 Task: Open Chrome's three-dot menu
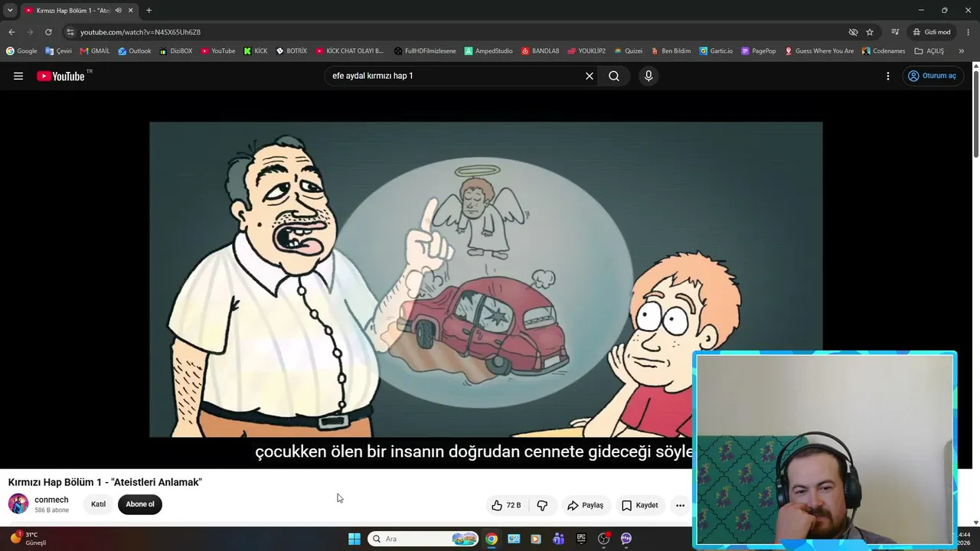coord(969,32)
